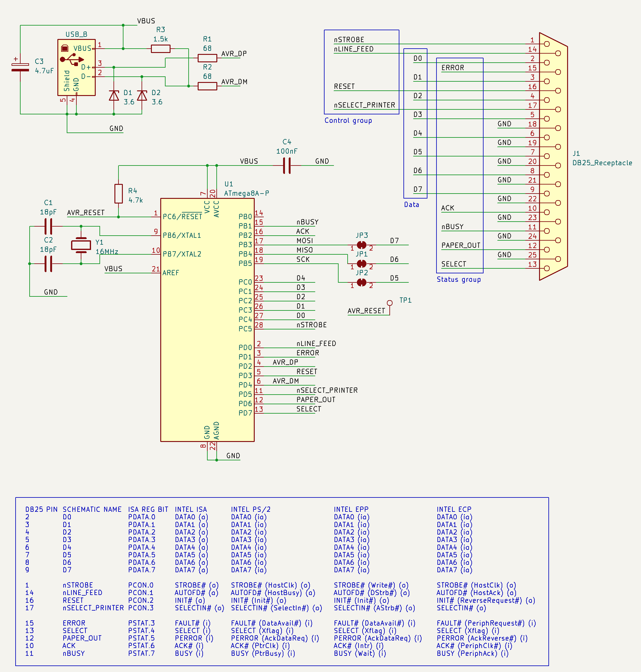Click DB25 connector pin 13 circle
Screen dimensions: 641x672
[x=547, y=269]
